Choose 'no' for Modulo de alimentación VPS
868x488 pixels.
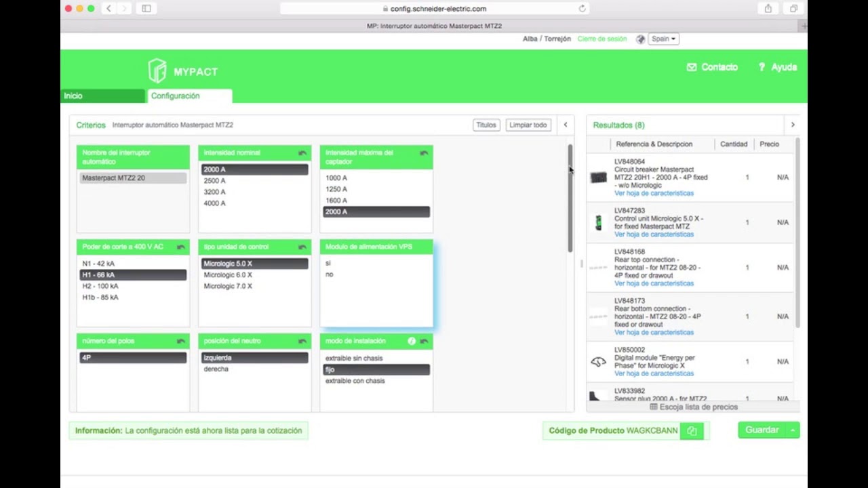click(x=376, y=274)
